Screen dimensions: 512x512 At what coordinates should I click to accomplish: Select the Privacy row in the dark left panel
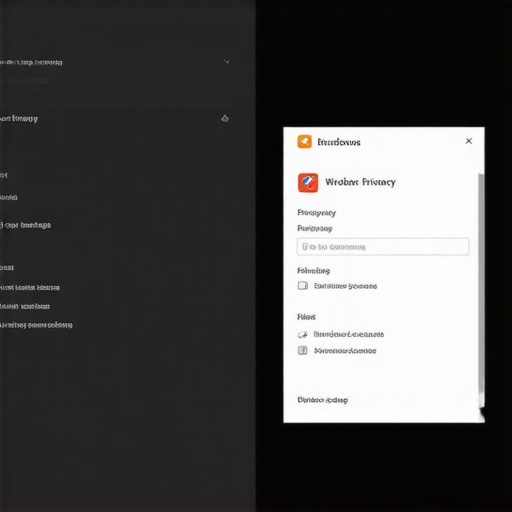coord(115,119)
